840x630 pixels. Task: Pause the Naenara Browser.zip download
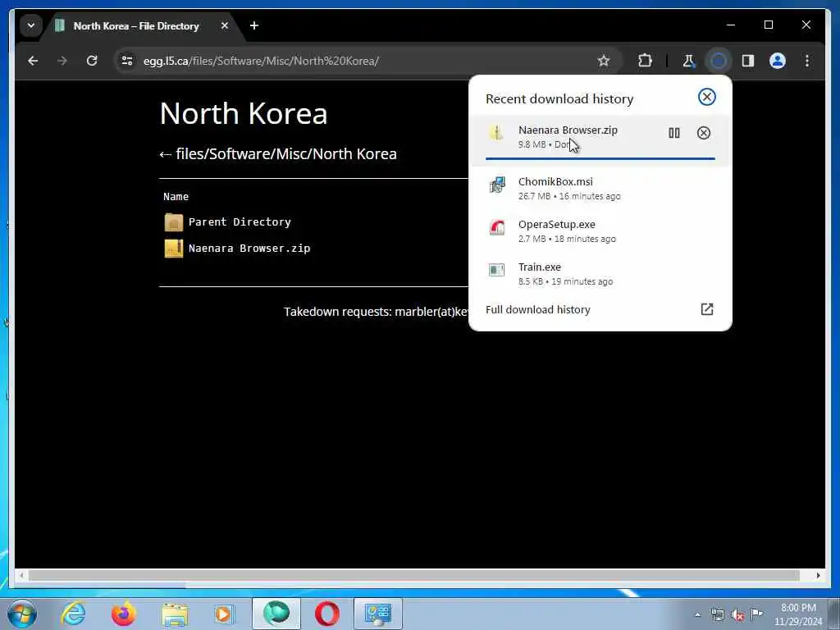(x=674, y=133)
